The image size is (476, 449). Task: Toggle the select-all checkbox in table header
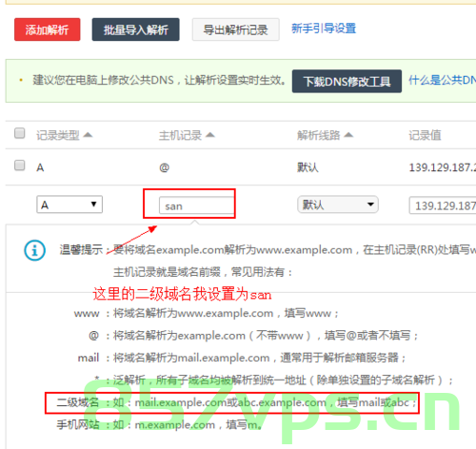[20, 133]
